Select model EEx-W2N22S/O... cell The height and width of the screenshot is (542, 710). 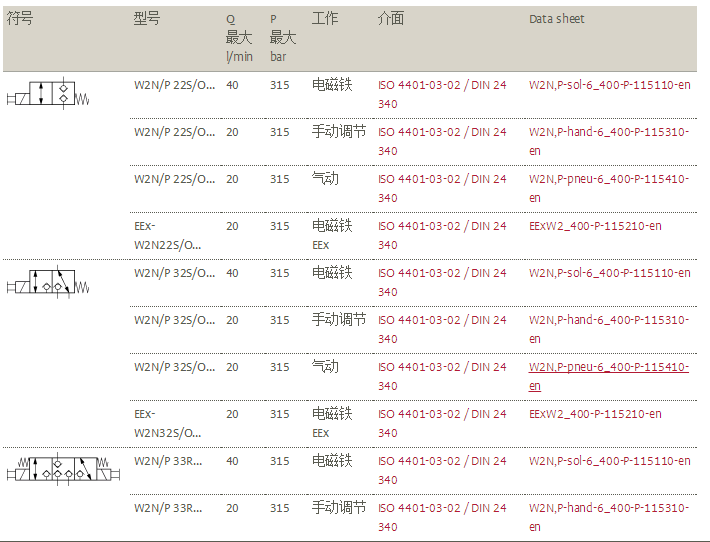pyautogui.click(x=168, y=235)
